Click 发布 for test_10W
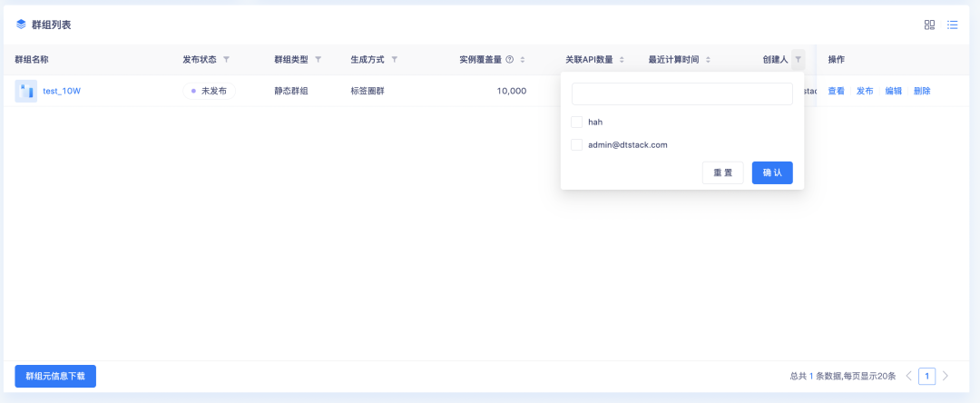 [865, 92]
